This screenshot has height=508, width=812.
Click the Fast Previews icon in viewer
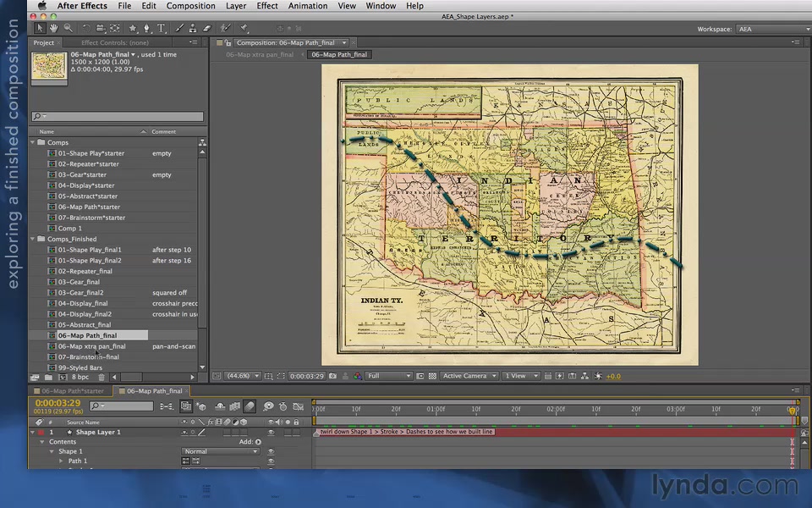pyautogui.click(x=560, y=376)
